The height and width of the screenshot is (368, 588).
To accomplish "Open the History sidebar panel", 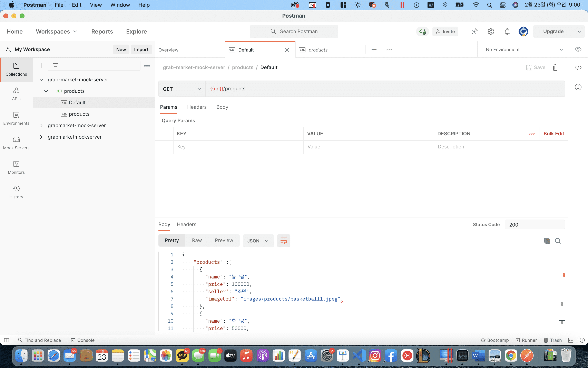I will 16,192.
